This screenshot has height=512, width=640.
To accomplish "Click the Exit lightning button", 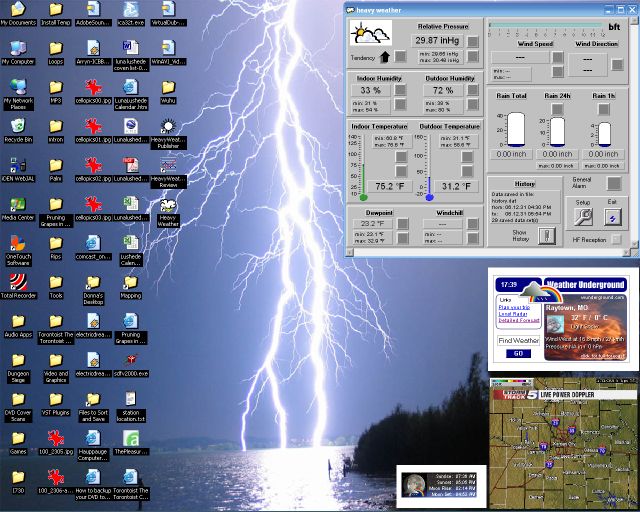I will tap(613, 217).
